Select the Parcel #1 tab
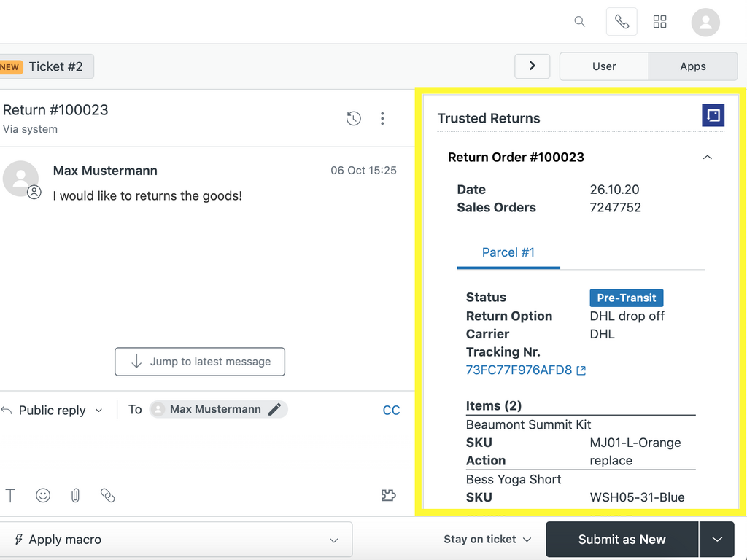This screenshot has height=560, width=747. coord(508,252)
